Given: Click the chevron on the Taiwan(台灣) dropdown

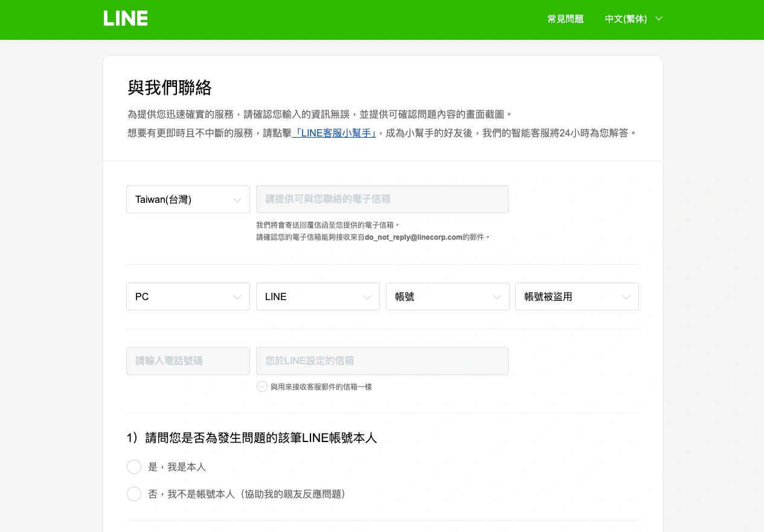Looking at the screenshot, I should pos(238,199).
